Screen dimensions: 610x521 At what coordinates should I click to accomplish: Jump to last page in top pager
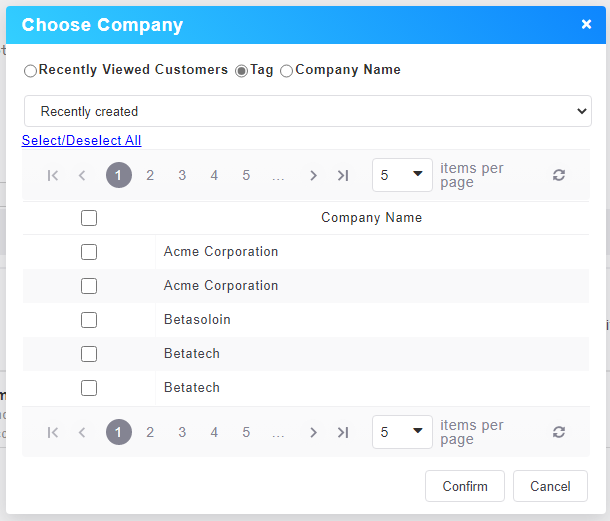[343, 176]
